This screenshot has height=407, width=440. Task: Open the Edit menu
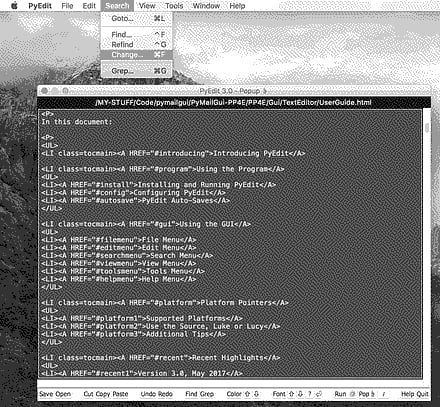pyautogui.click(x=89, y=6)
